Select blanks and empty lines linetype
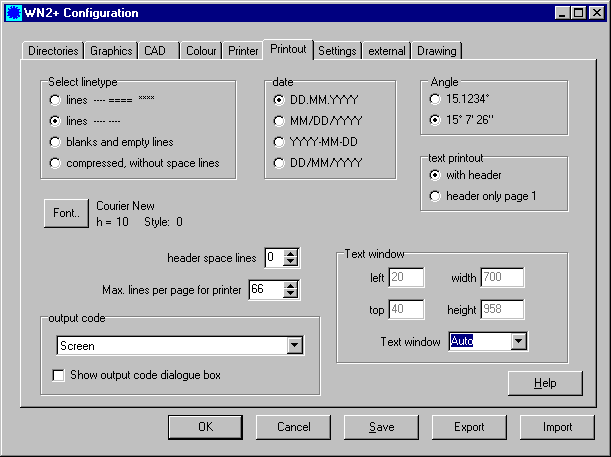The height and width of the screenshot is (457, 611). coord(55,141)
